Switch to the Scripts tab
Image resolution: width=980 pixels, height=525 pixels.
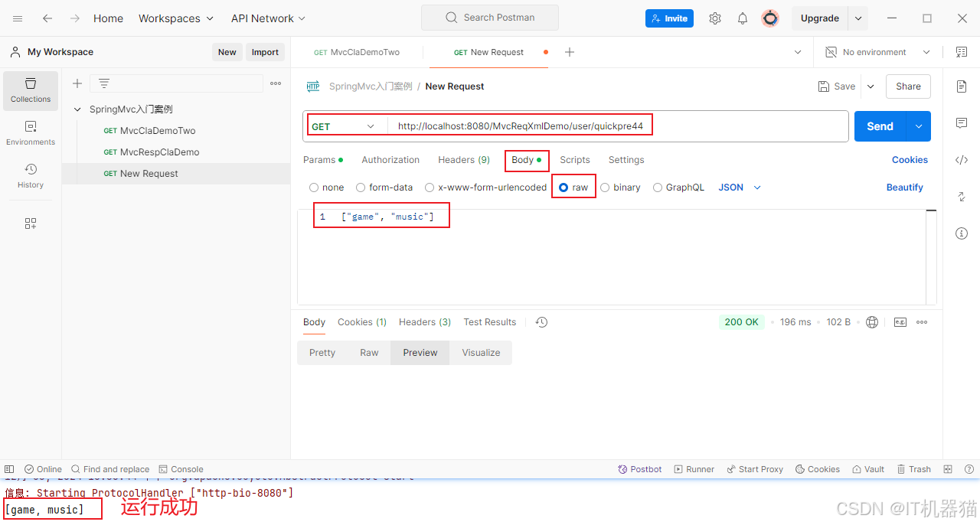(575, 160)
